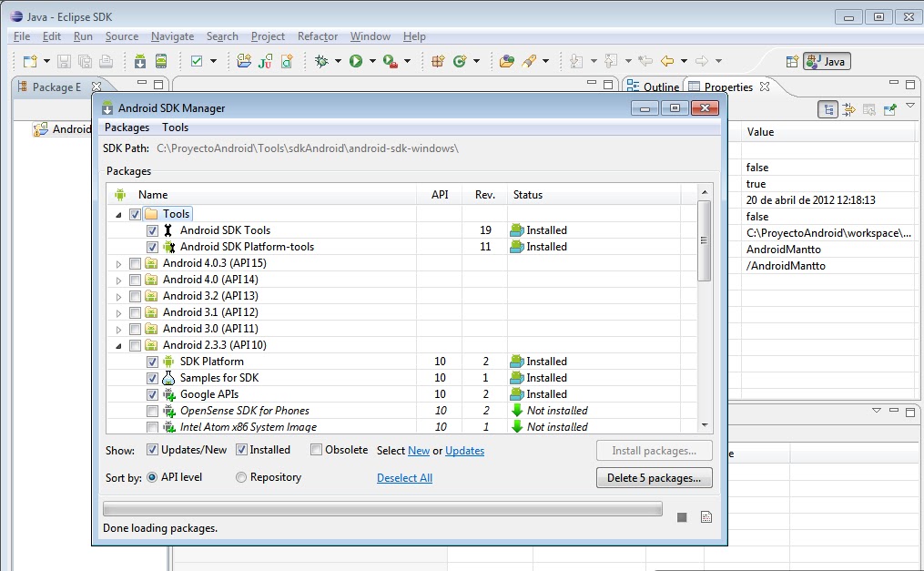Click the Save icon in Eclipse toolbar
Viewport: 924px width, 571px height.
(x=65, y=61)
